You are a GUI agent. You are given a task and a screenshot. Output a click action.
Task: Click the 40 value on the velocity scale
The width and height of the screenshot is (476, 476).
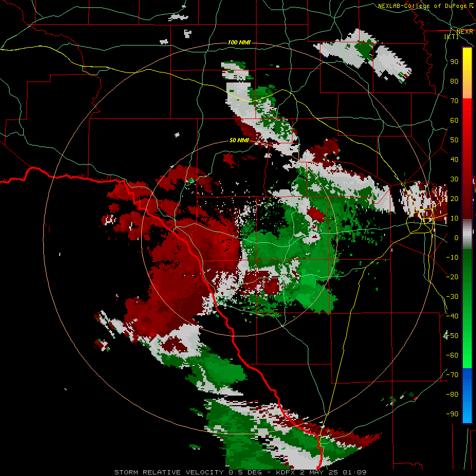pos(454,159)
